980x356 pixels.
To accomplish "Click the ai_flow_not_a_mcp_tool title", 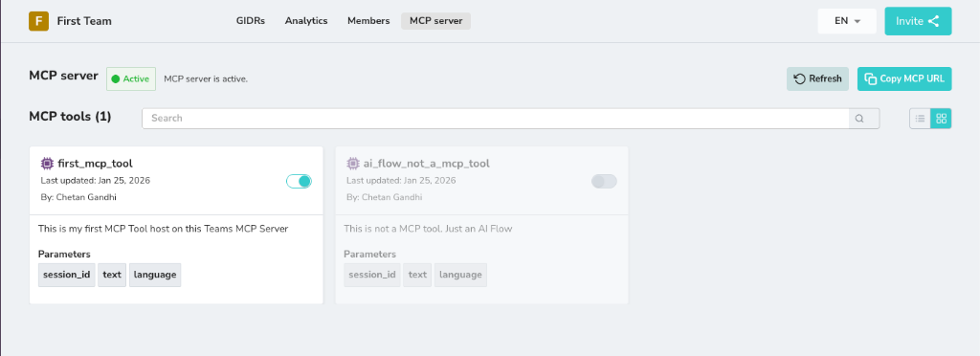I will coord(426,164).
